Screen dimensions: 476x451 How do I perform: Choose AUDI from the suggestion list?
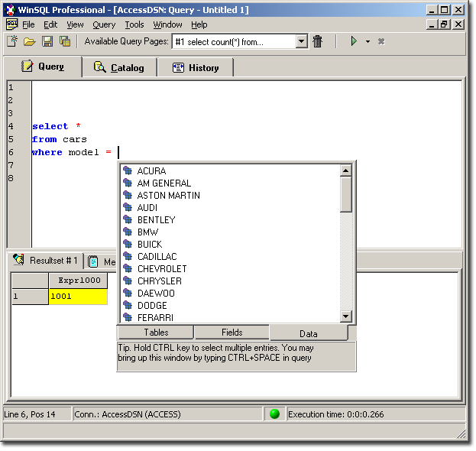click(231, 208)
